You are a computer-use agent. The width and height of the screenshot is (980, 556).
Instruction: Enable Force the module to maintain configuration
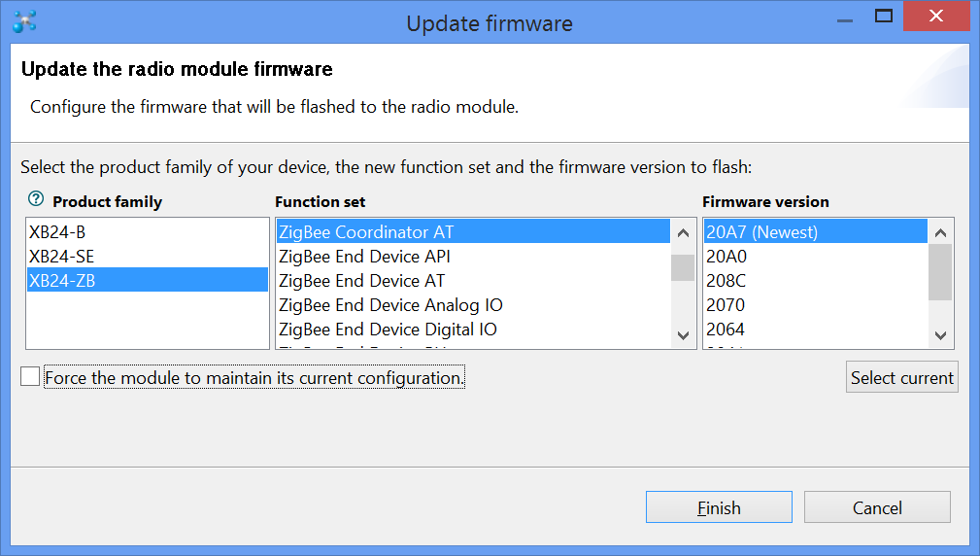click(30, 377)
